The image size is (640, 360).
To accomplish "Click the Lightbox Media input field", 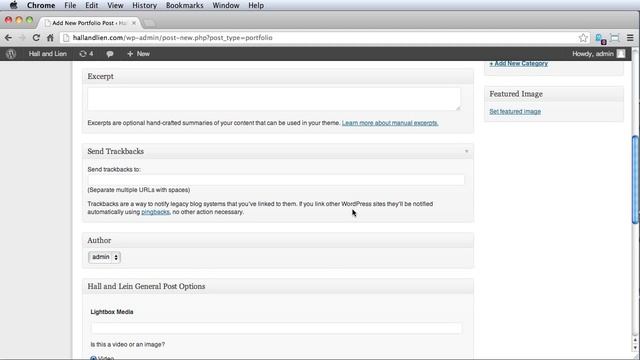I will coord(276,328).
